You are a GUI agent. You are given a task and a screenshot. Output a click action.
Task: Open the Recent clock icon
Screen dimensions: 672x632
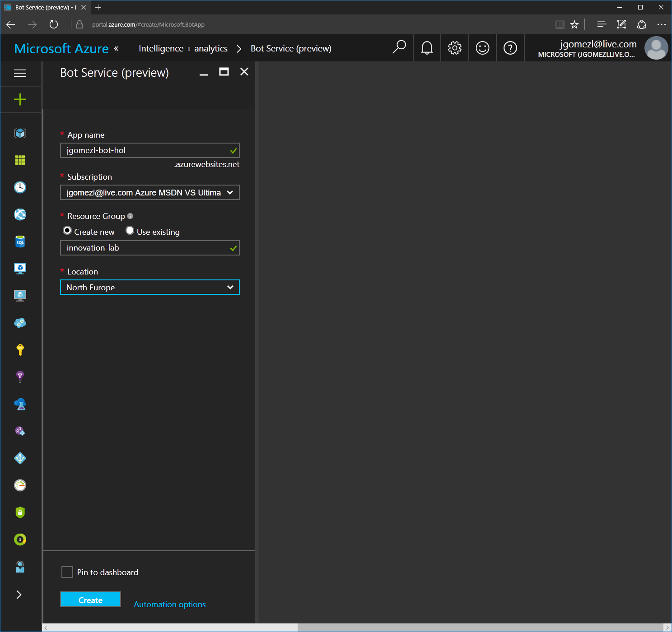(x=20, y=187)
